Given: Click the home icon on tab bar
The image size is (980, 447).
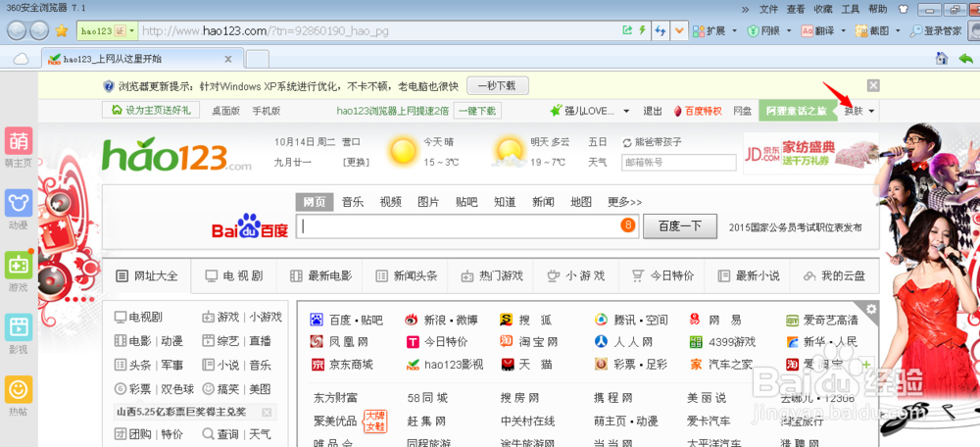Looking at the screenshot, I should click(941, 58).
